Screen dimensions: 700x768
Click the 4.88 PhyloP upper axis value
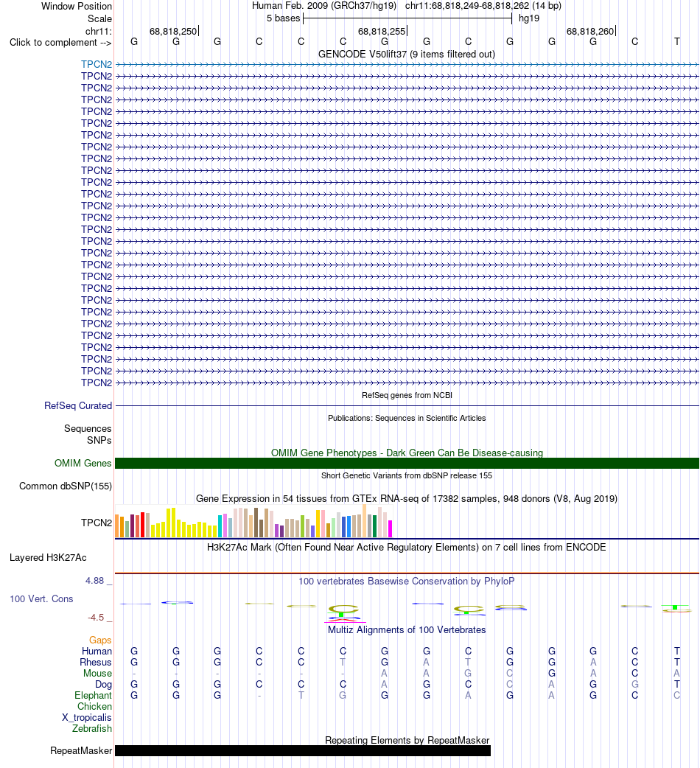pos(94,580)
